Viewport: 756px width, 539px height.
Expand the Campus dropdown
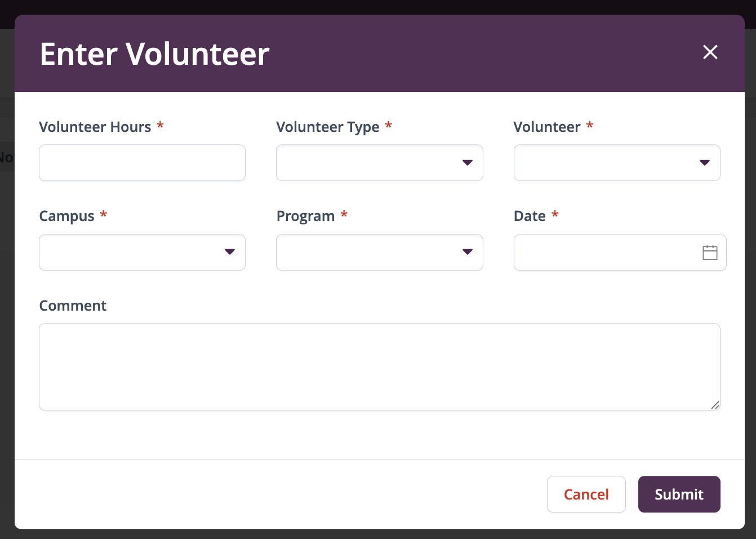142,252
